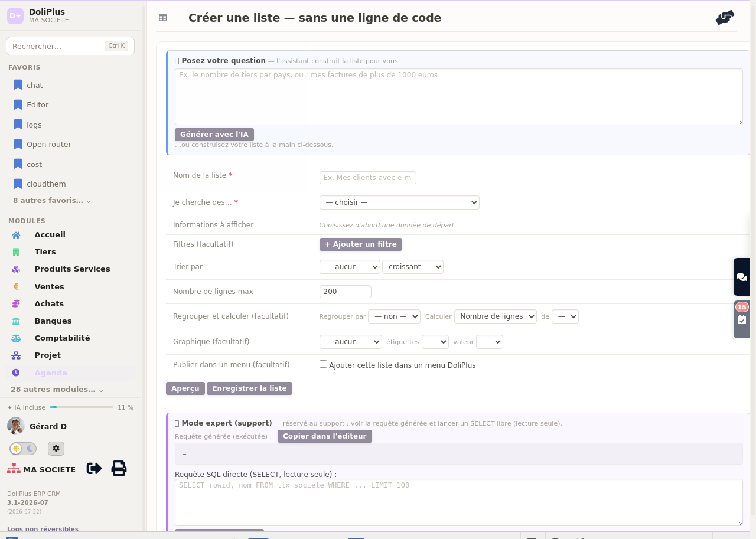
Task: Click the Achats coins icon
Action: pyautogui.click(x=16, y=303)
